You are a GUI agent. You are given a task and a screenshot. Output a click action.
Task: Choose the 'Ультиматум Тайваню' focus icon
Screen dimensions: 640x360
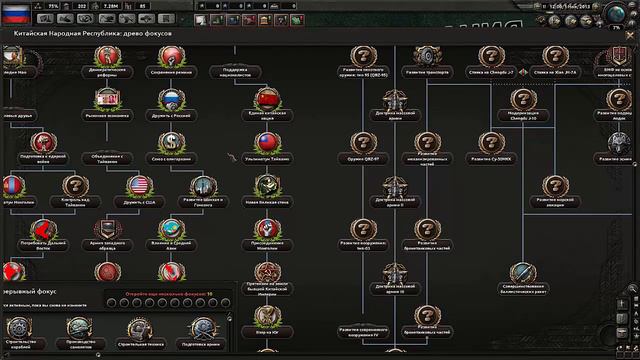coord(267,143)
